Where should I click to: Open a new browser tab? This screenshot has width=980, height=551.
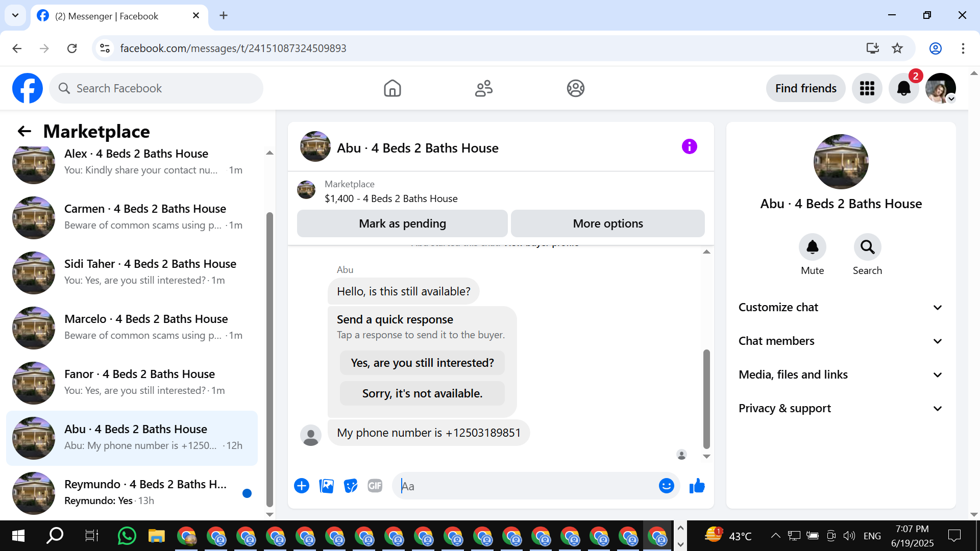pos(224,15)
